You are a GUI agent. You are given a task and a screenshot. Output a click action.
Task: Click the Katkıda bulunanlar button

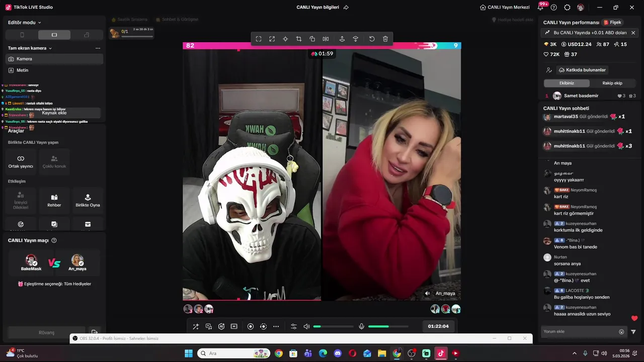pos(582,70)
